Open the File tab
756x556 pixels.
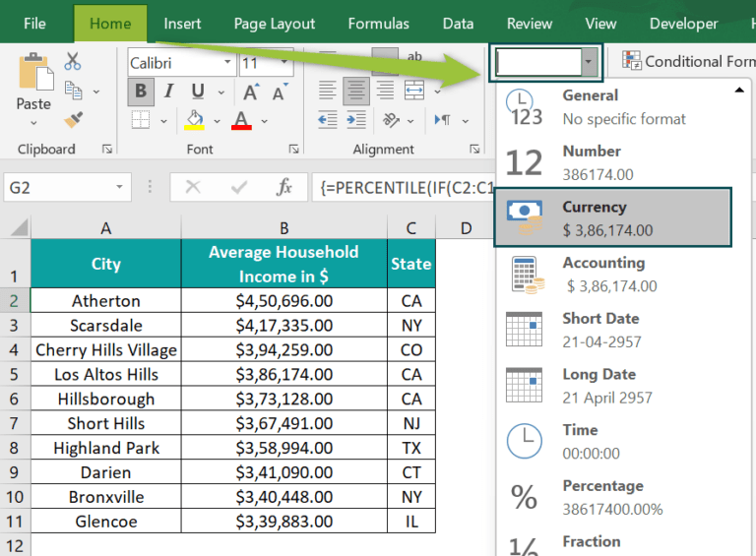click(x=34, y=24)
